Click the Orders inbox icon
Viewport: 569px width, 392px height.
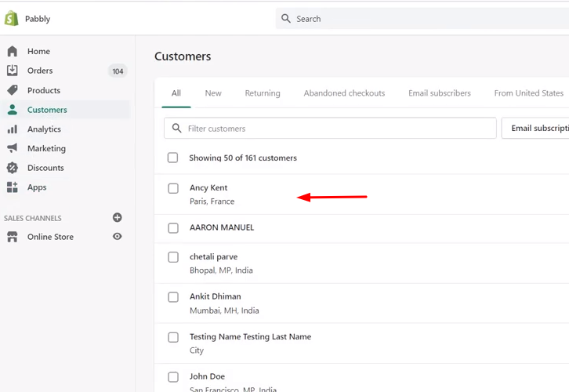click(x=13, y=71)
